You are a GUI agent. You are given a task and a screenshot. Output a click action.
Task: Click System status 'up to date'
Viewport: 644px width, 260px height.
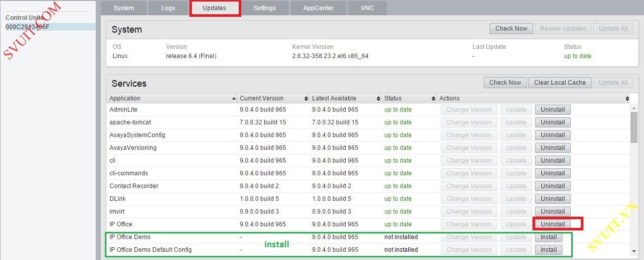point(577,56)
